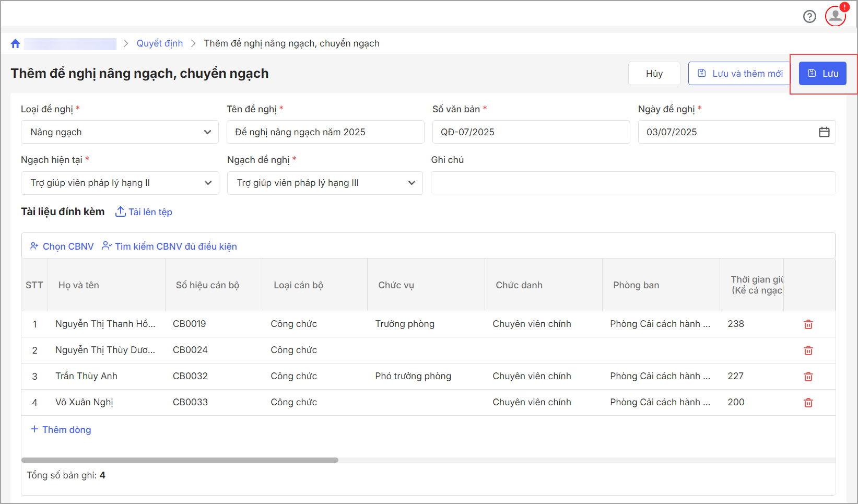Click Chọn CBNV to pick staff
This screenshot has height=504, width=858.
pyautogui.click(x=62, y=247)
